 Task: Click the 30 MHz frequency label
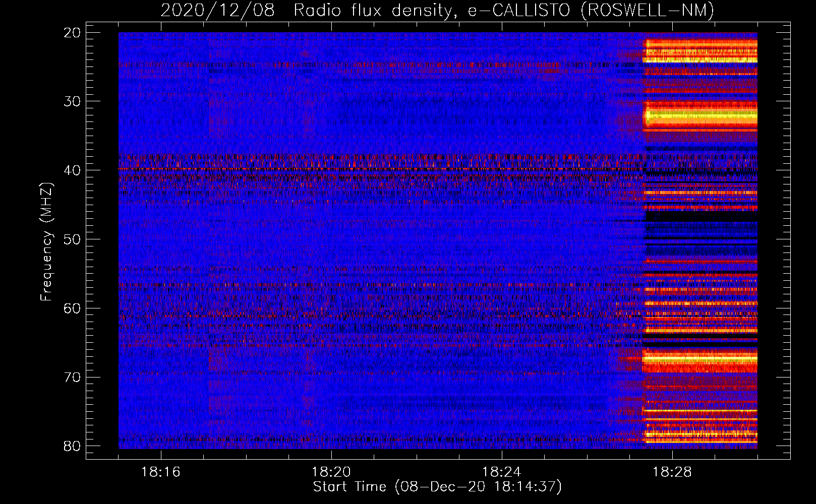(72, 101)
